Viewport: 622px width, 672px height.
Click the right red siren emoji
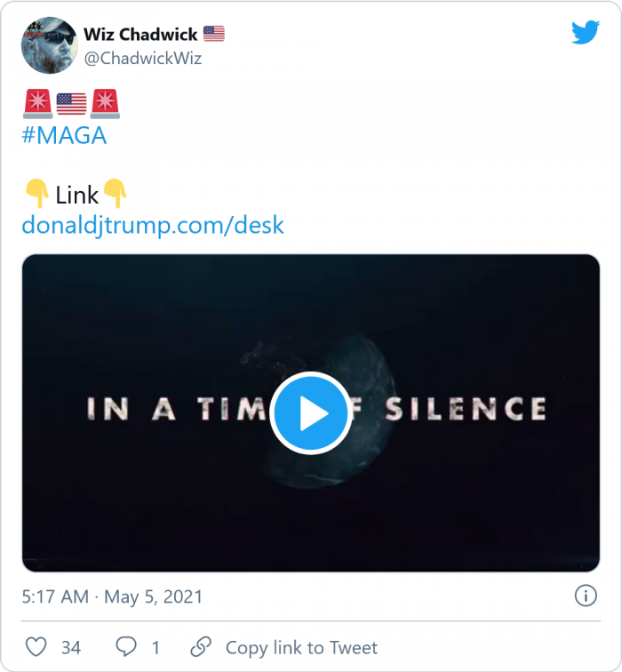click(x=105, y=104)
